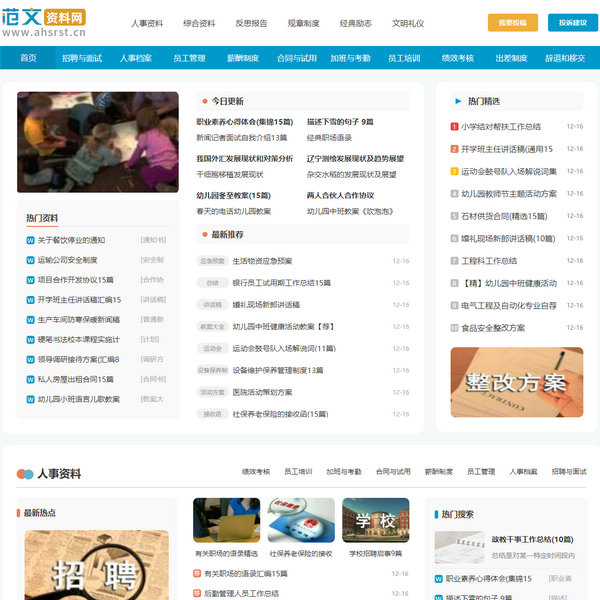Open 经典励志 in the top menu
The height and width of the screenshot is (600, 600).
pos(355,23)
